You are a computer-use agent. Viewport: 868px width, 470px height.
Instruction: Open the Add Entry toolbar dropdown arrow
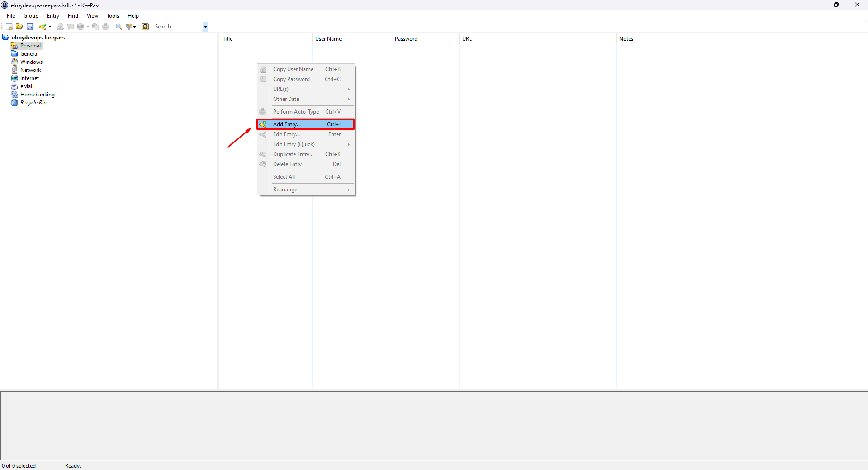[50, 27]
